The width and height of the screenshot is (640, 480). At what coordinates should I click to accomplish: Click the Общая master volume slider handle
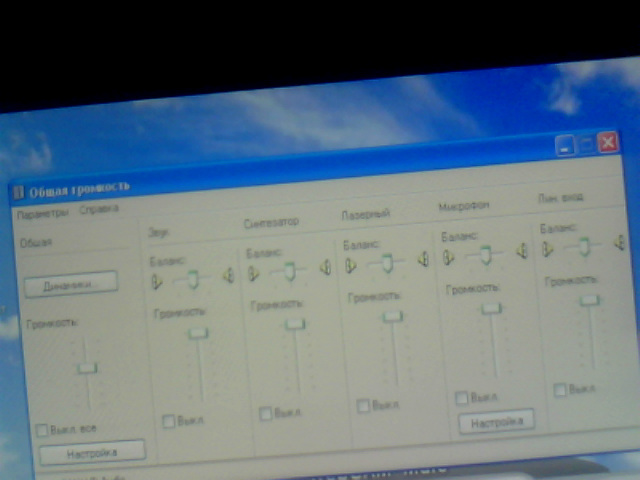tap(88, 368)
